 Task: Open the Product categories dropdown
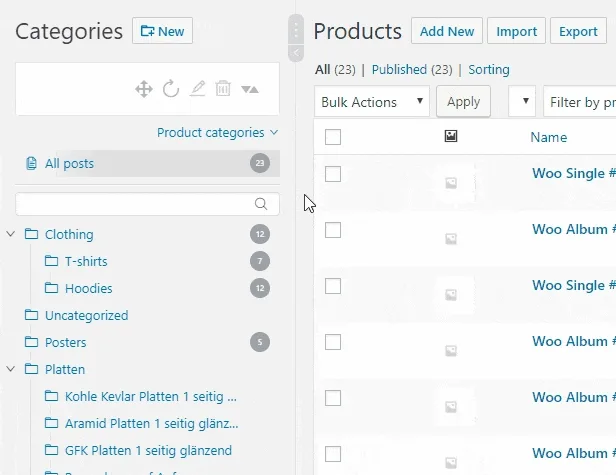[217, 132]
